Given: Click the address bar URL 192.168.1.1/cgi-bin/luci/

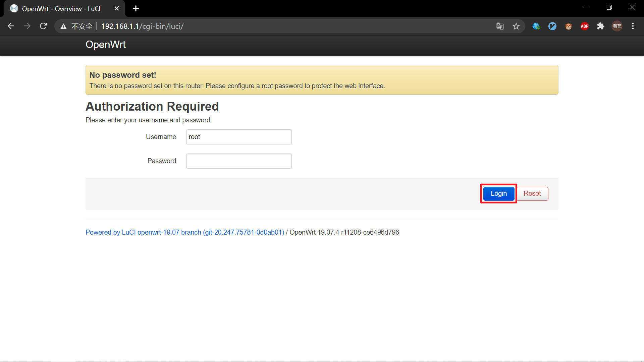Looking at the screenshot, I should (142, 26).
